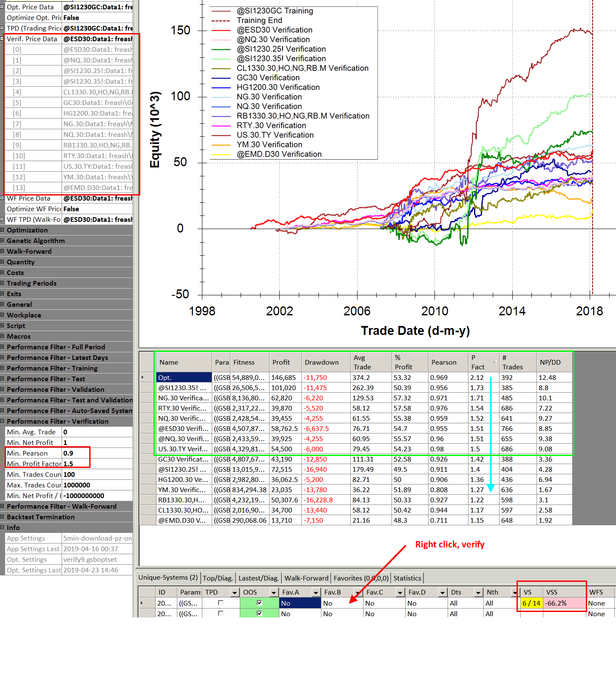
Task: Click the Pearson column header
Action: [x=443, y=362]
